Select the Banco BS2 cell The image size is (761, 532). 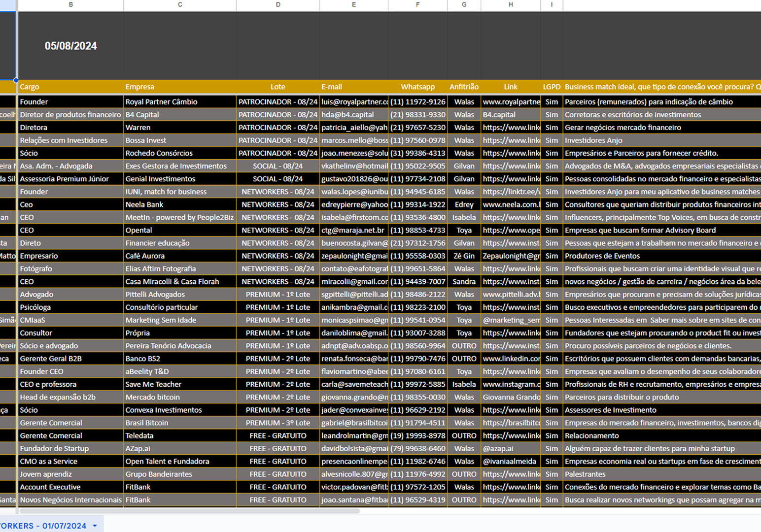click(x=180, y=359)
